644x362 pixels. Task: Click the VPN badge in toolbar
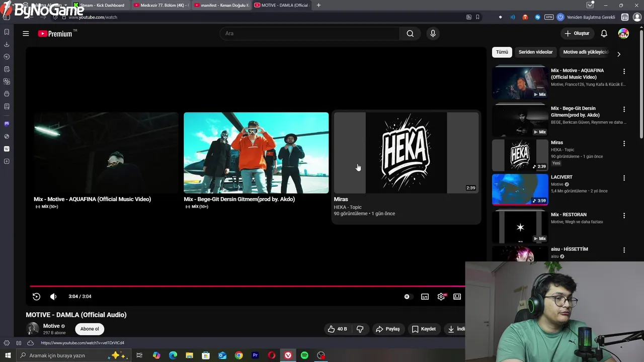tap(549, 17)
